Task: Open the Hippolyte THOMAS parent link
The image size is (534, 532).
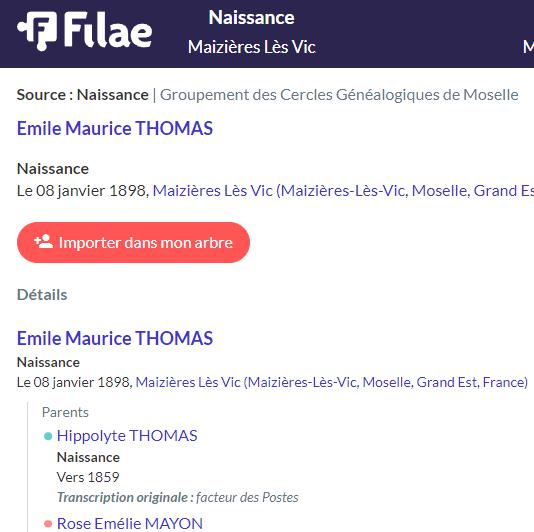Action: (x=127, y=436)
